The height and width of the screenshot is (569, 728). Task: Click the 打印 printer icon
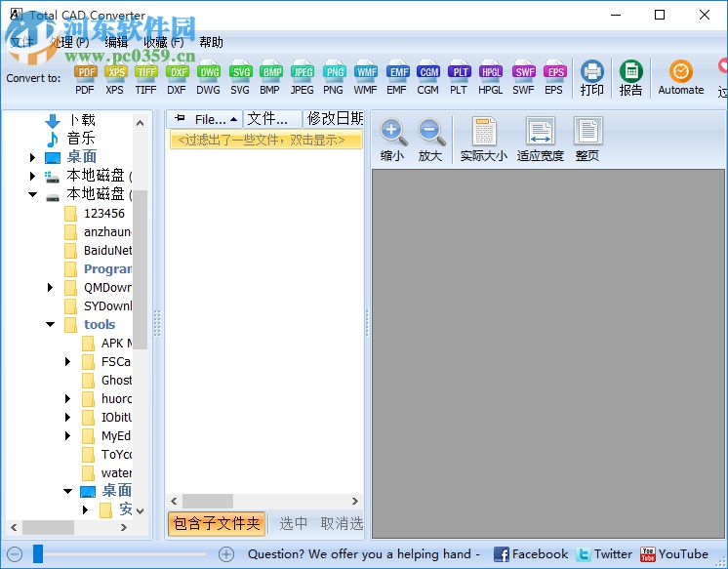(592, 78)
